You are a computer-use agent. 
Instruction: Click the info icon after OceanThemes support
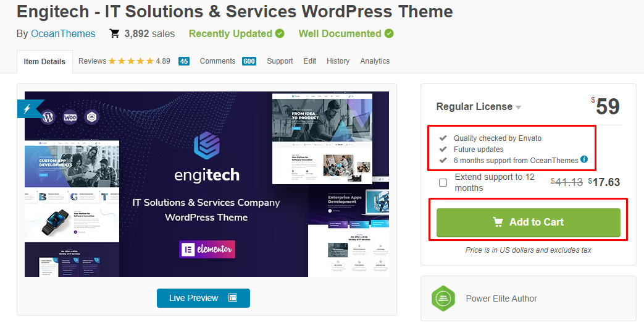coord(584,159)
